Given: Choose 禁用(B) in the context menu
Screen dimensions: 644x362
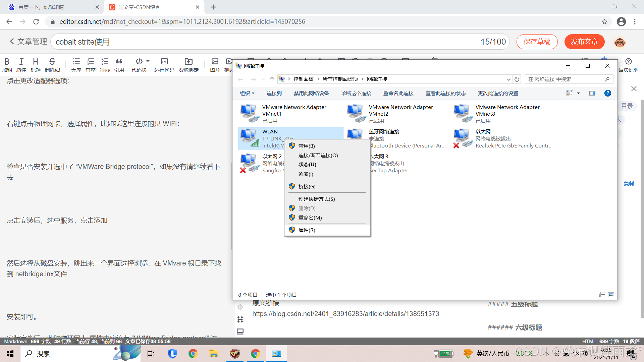Looking at the screenshot, I should pos(307,146).
